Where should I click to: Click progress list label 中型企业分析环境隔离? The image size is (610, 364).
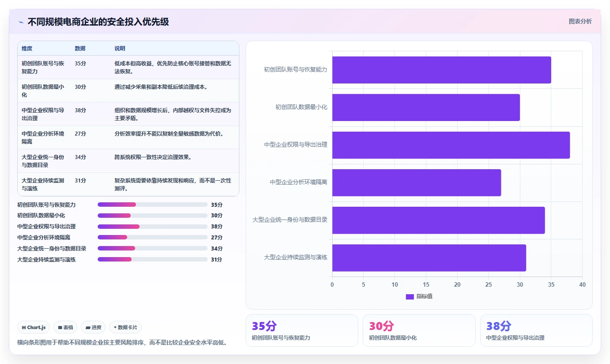44,238
